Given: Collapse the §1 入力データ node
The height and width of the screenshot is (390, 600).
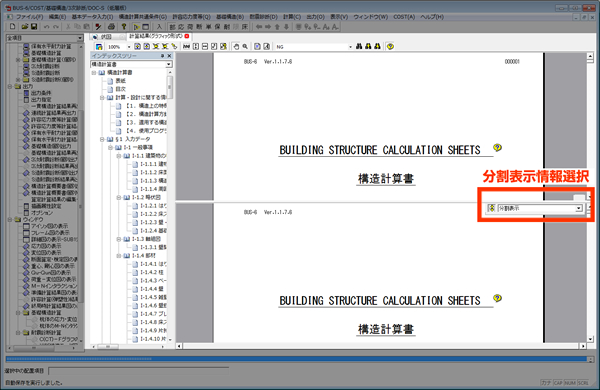Looking at the screenshot, I should coord(102,139).
